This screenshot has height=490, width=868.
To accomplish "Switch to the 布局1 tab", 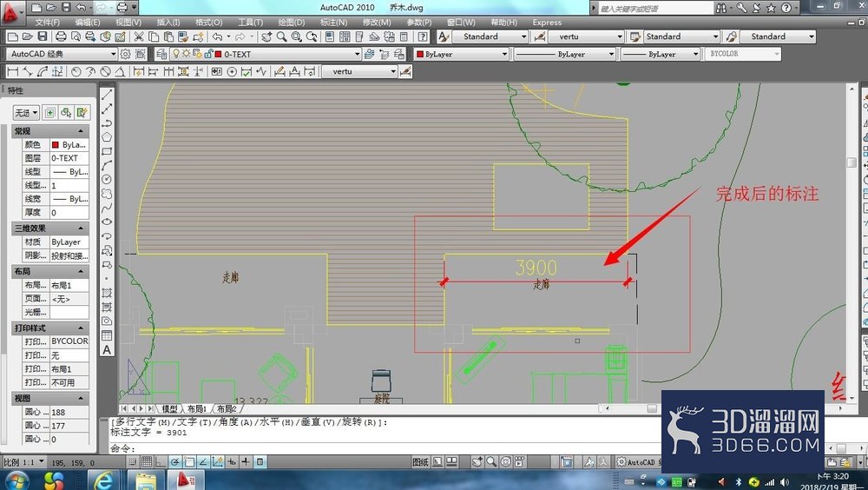I will 197,408.
